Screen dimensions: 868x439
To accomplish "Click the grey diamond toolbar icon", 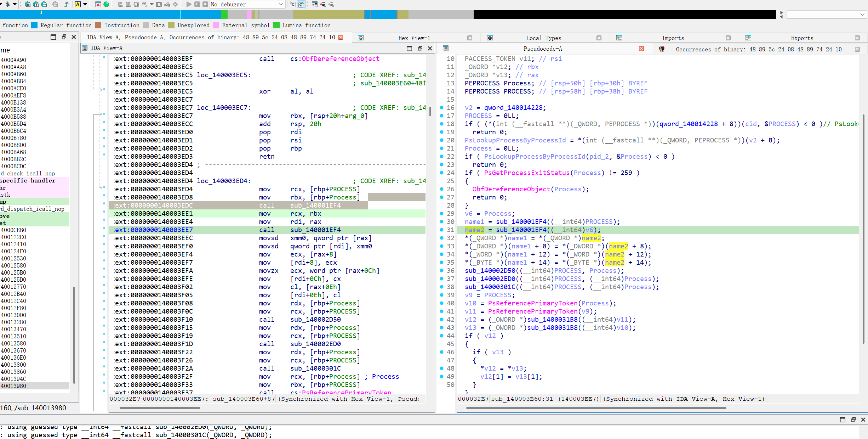I will pyautogui.click(x=175, y=4).
